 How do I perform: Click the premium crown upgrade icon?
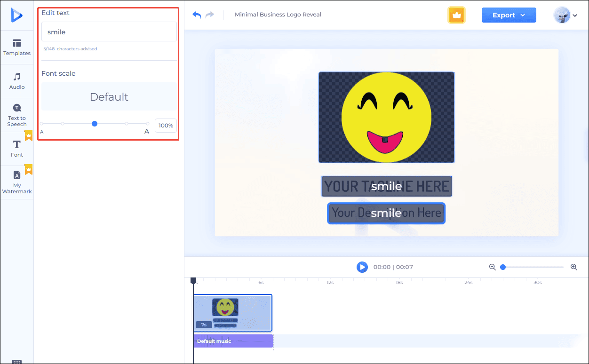coord(456,15)
